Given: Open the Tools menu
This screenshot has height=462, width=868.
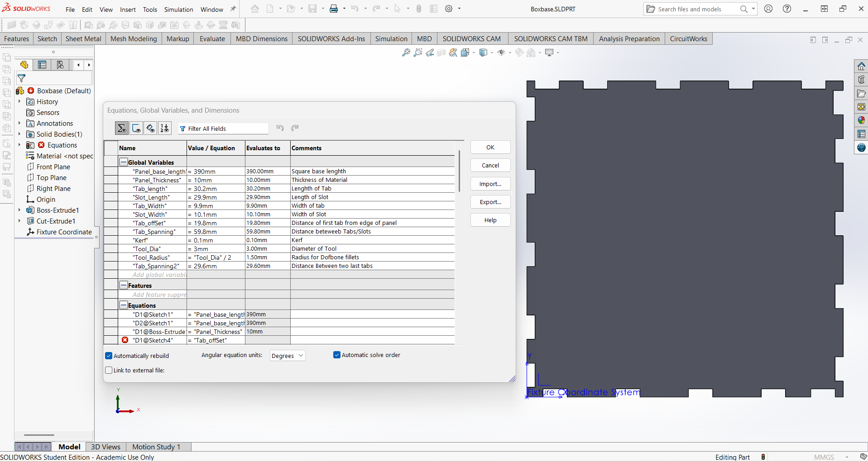Looking at the screenshot, I should click(150, 10).
